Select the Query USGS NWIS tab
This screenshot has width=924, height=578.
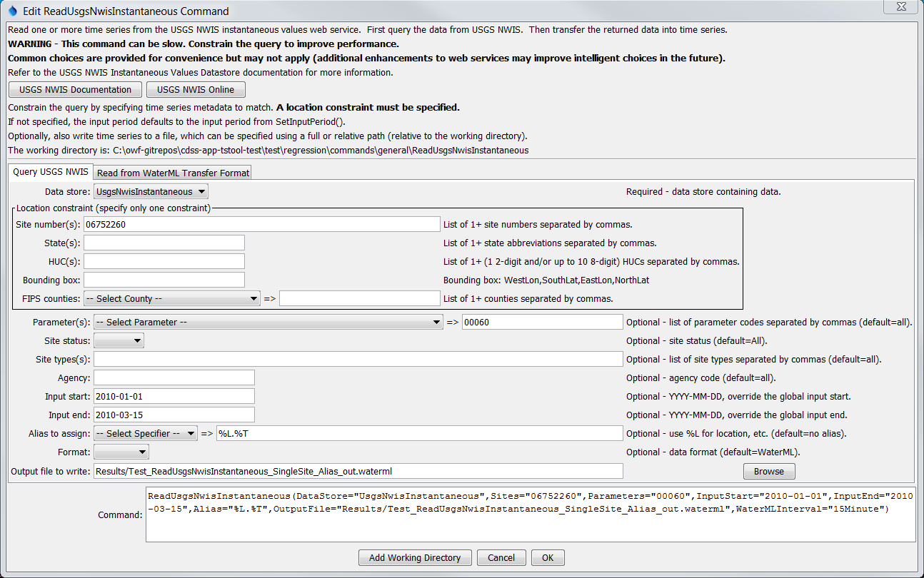click(x=51, y=172)
